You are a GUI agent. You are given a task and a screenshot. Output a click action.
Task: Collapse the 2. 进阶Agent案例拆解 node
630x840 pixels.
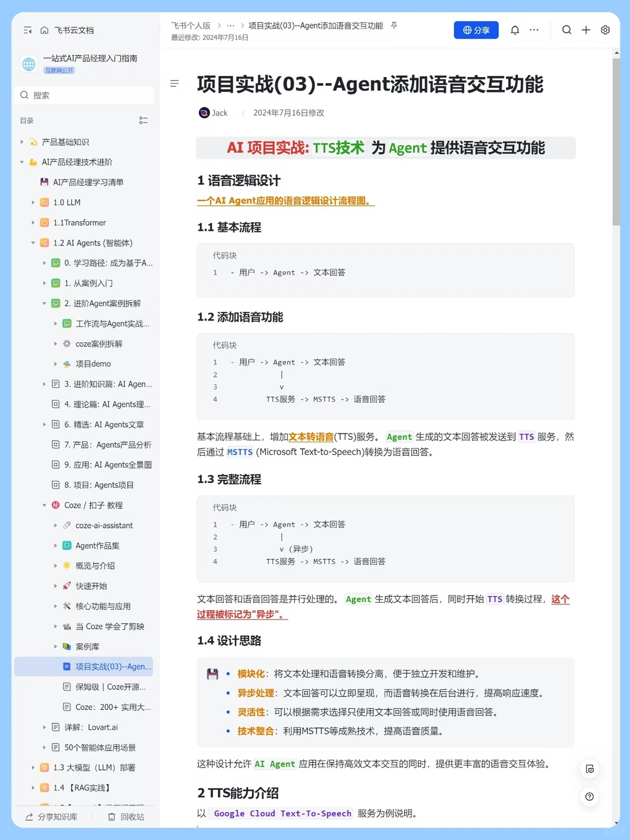(x=44, y=303)
